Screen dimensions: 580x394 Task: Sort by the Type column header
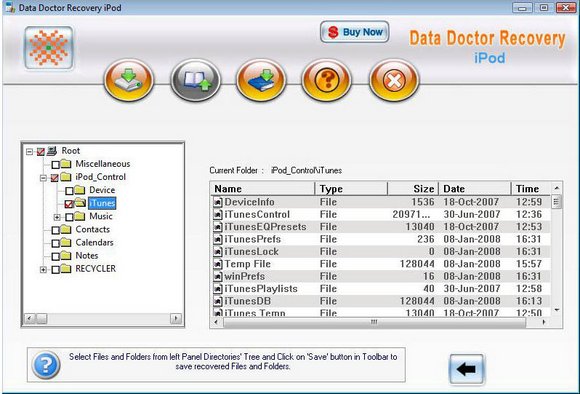(351, 189)
